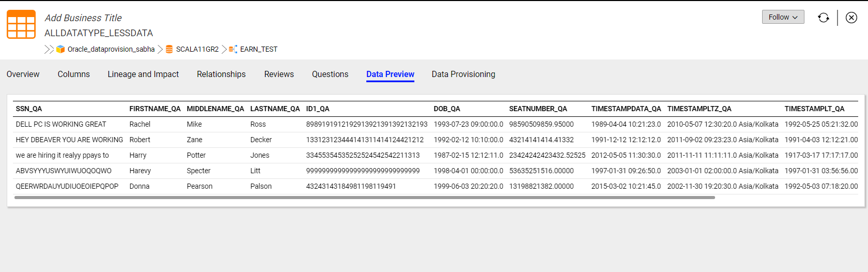Click the FIRSTNAME_QA column header
The height and width of the screenshot is (272, 868).
155,109
